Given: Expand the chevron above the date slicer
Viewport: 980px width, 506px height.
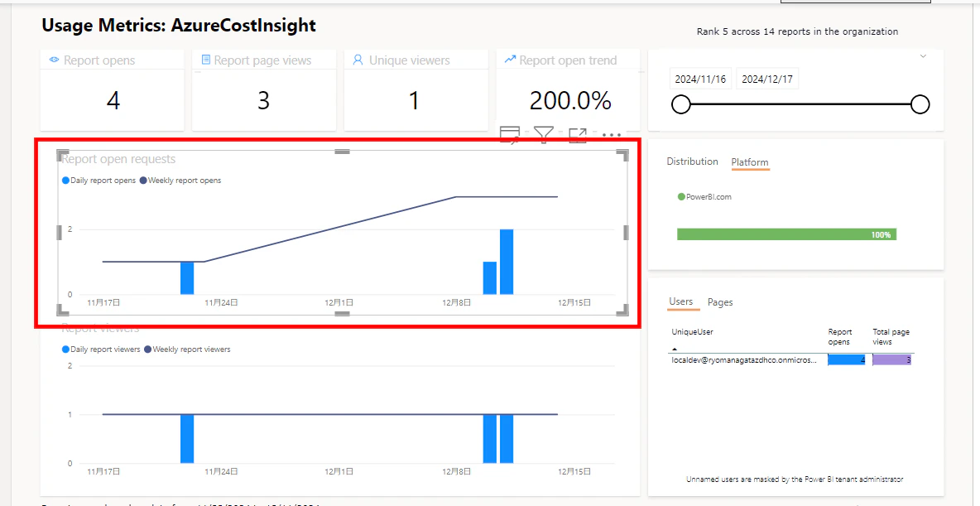Looking at the screenshot, I should 923,56.
